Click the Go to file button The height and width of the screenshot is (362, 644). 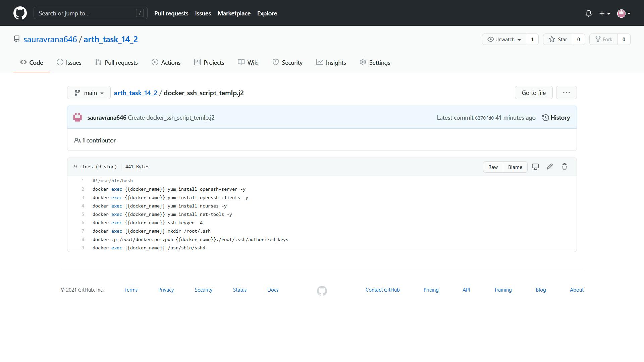[x=534, y=93]
